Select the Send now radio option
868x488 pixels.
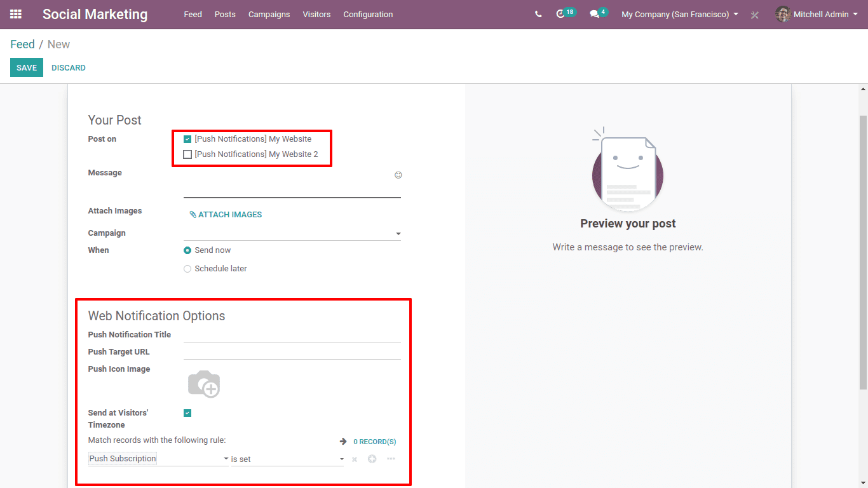click(187, 250)
